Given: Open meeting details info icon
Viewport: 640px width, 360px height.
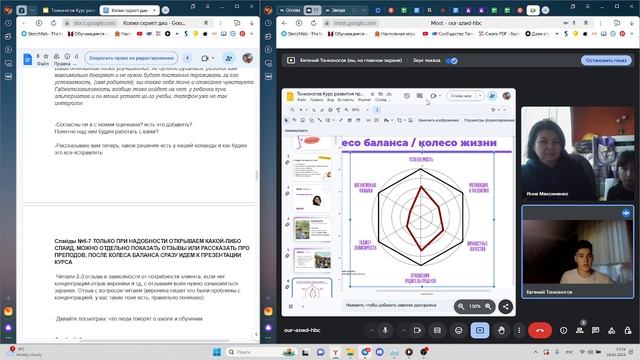Looking at the screenshot, I should (563, 330).
